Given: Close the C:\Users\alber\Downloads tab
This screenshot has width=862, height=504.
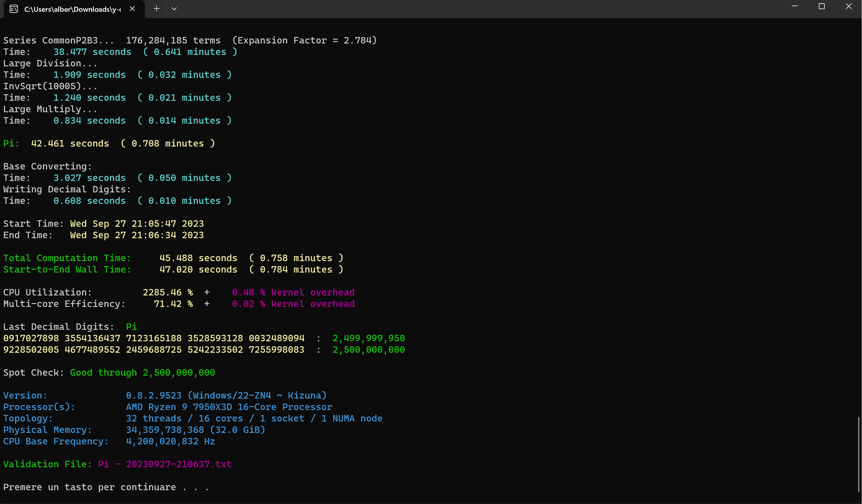Looking at the screenshot, I should 133,9.
